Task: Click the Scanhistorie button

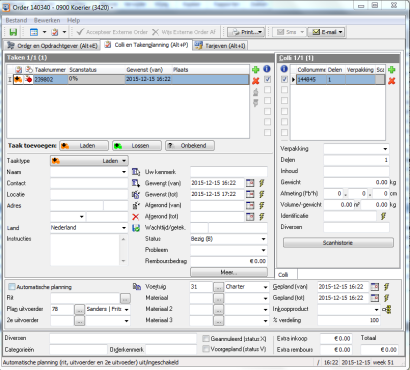Action: coord(338,243)
